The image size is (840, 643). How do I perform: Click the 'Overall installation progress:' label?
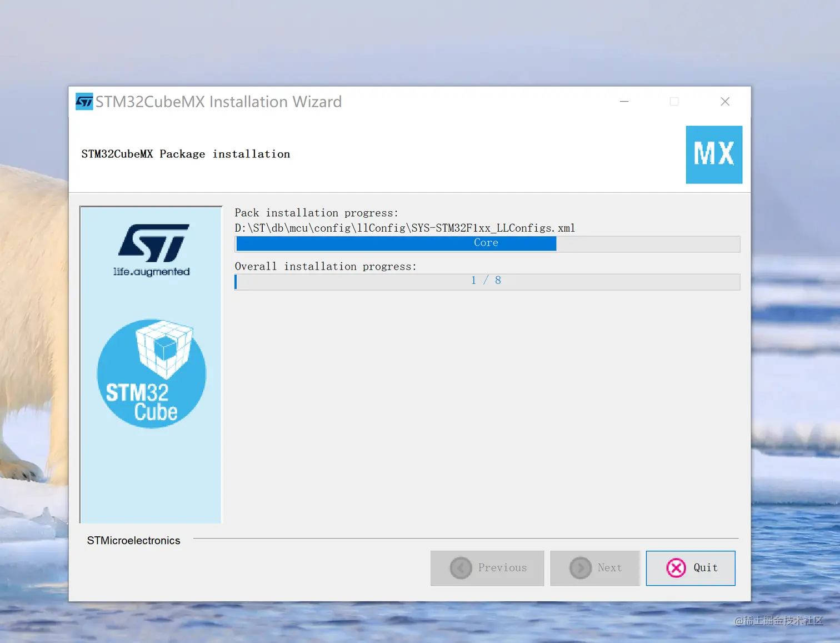coord(326,266)
